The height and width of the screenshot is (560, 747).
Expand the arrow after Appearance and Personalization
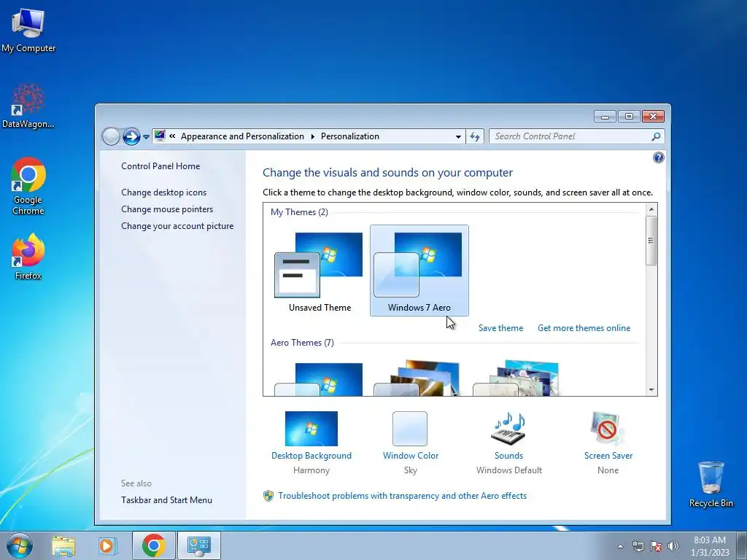coord(312,136)
